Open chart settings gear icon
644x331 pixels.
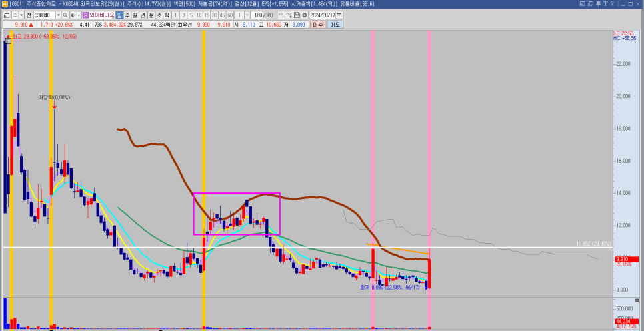305,15
